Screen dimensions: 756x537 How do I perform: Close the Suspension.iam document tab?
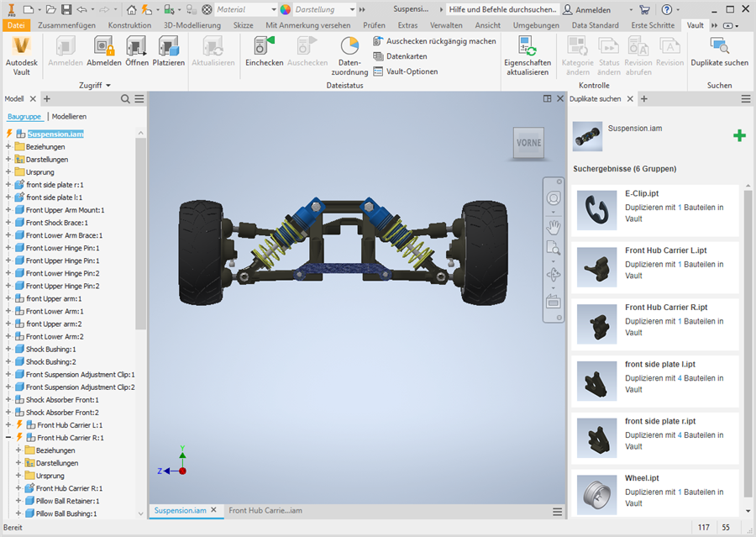click(213, 510)
